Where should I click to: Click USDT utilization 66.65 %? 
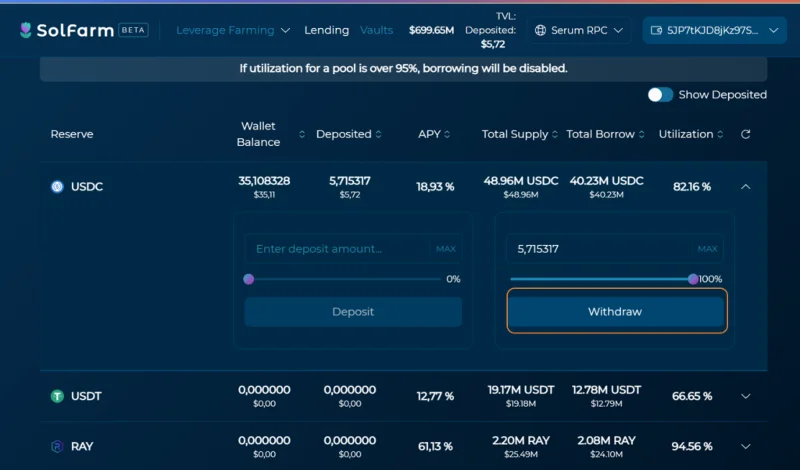[x=692, y=396]
